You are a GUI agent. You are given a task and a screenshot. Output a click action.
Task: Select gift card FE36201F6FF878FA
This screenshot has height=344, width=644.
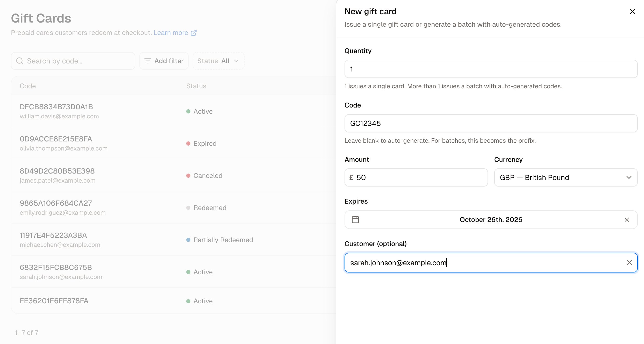click(54, 301)
